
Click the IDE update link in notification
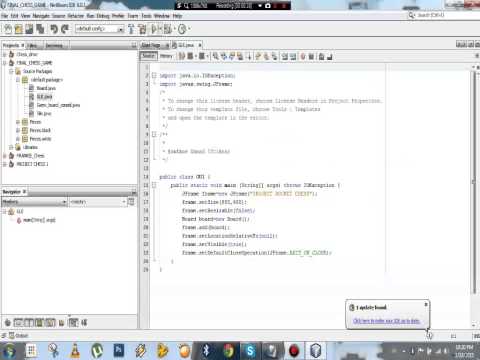(x=386, y=321)
